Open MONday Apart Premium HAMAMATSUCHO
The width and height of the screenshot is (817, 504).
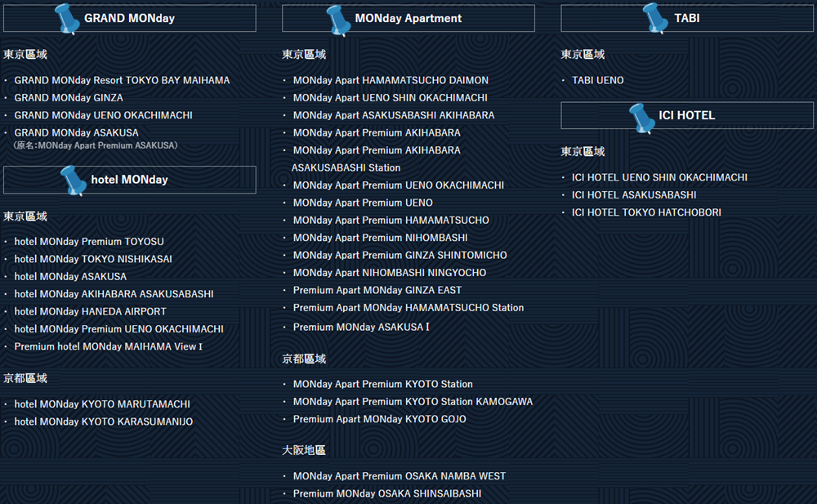[391, 221]
